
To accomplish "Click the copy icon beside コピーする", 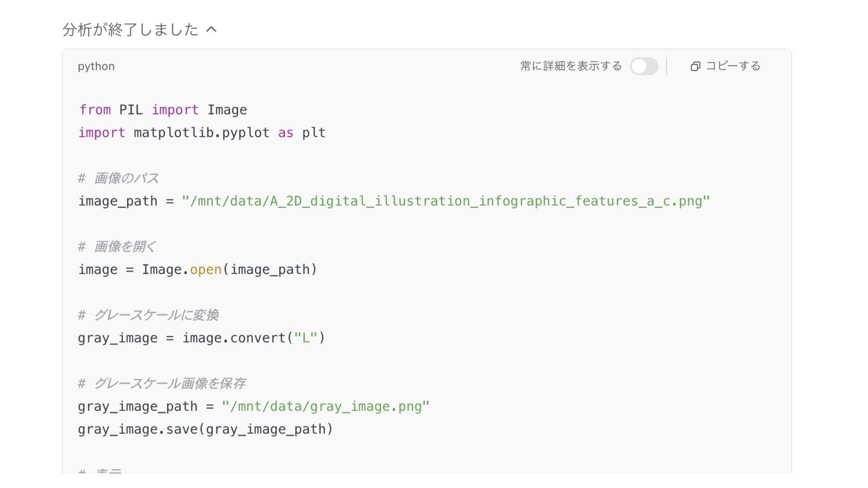I will click(x=695, y=66).
